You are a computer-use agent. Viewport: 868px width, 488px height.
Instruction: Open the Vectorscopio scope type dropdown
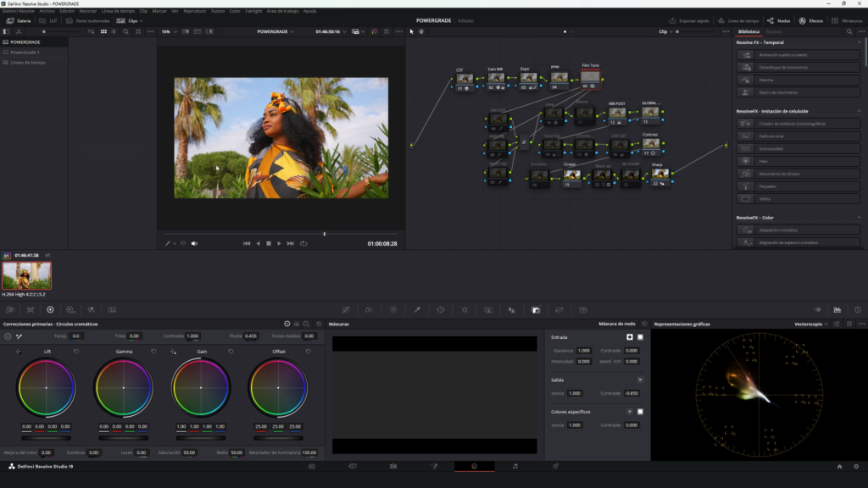pos(810,324)
